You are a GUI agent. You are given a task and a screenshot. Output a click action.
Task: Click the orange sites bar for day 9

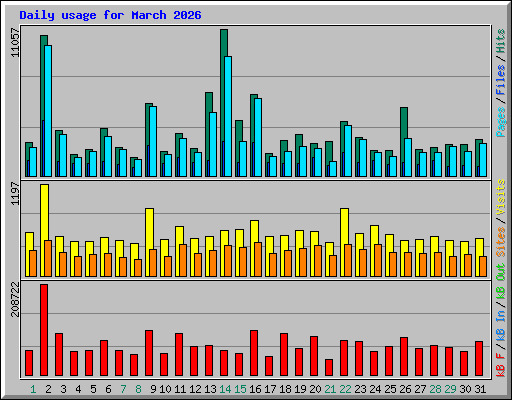point(153,263)
